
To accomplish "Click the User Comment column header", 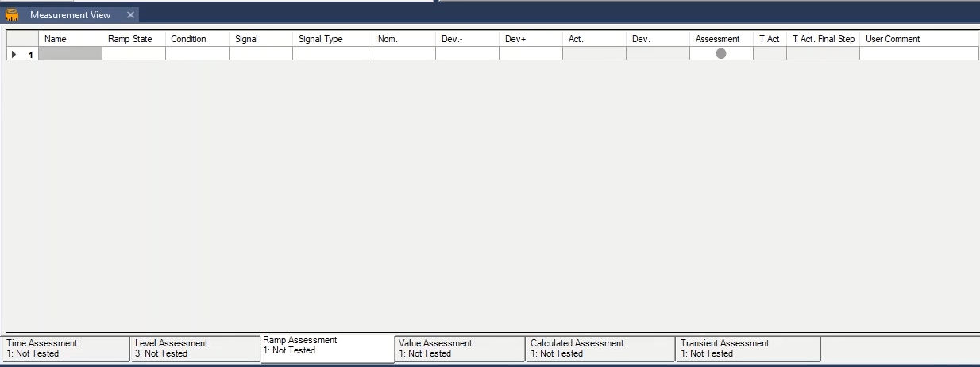I will 919,39.
